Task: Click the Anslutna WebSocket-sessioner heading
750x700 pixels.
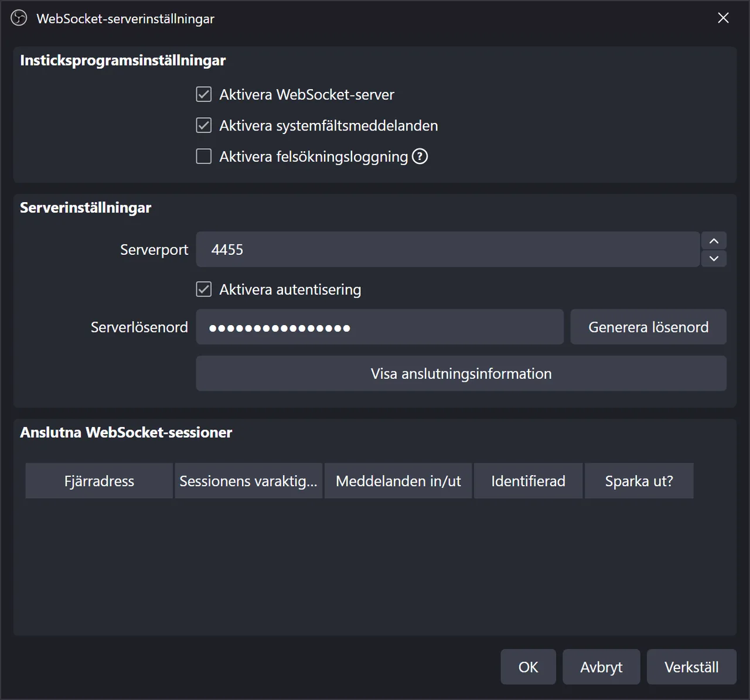Action: click(x=126, y=432)
